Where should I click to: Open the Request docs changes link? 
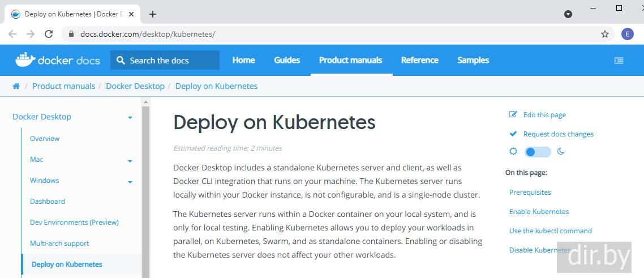click(x=558, y=134)
